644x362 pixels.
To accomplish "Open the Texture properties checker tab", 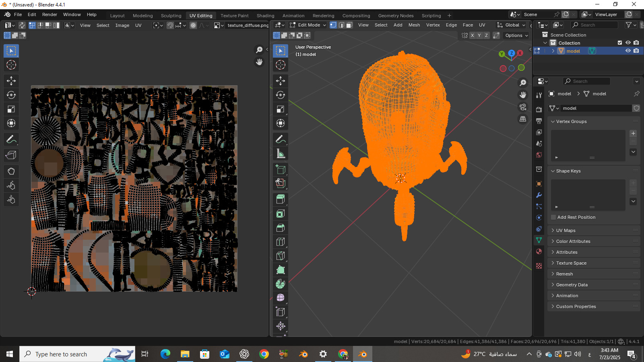I will click(539, 266).
